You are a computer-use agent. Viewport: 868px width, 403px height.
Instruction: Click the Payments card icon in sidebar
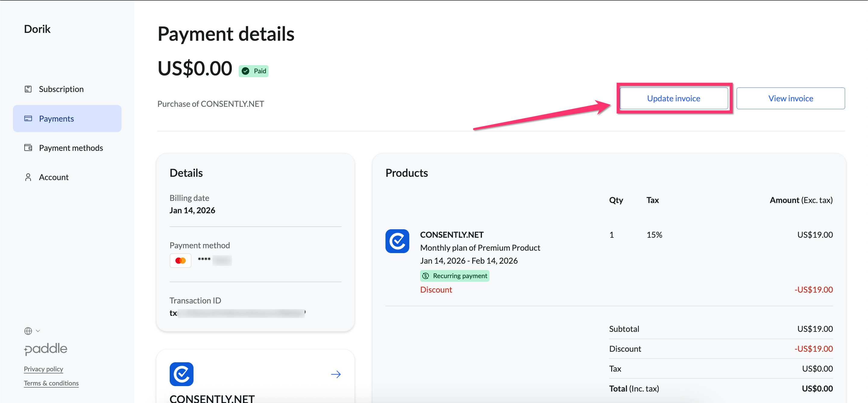(28, 118)
